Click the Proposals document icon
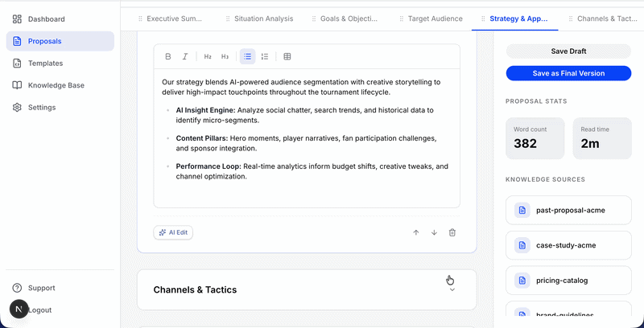The height and width of the screenshot is (328, 644). pos(17,41)
